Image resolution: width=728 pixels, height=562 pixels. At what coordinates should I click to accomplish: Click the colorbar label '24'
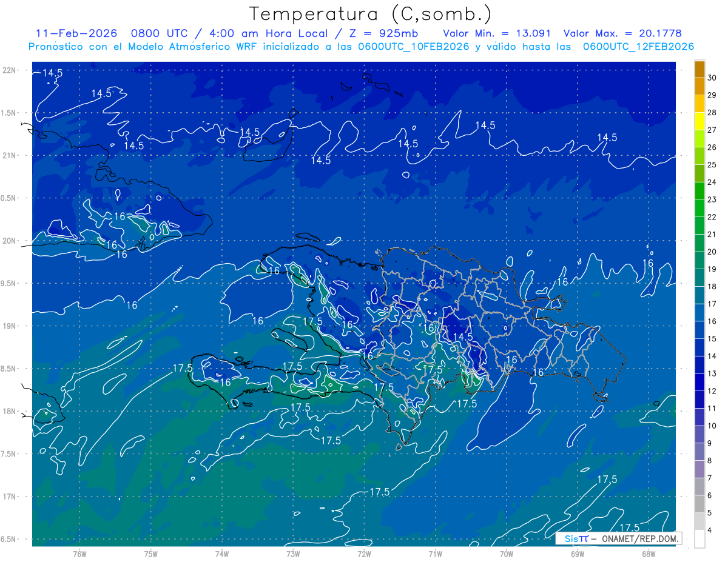[x=712, y=182]
